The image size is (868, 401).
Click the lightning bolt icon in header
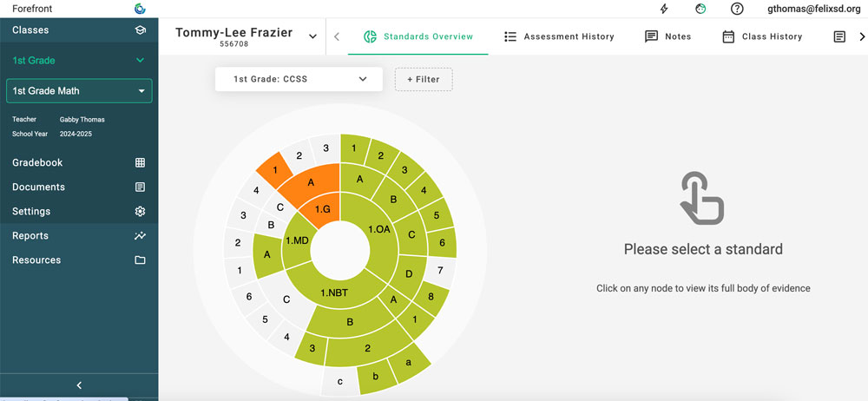point(664,9)
